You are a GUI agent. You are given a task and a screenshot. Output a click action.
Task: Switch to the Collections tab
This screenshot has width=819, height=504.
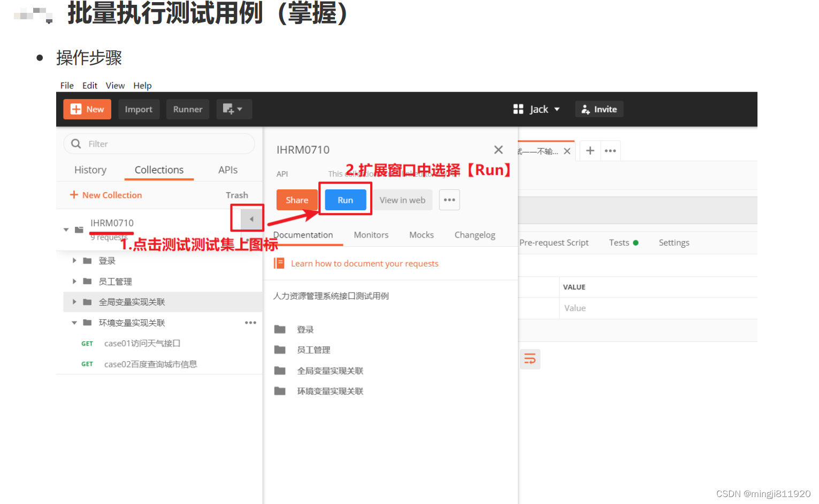(159, 170)
